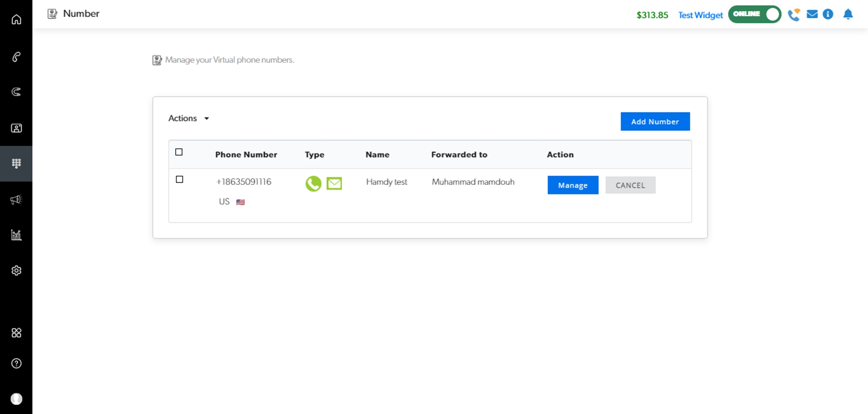The height and width of the screenshot is (414, 868).
Task: Open the help question mark icon
Action: click(x=16, y=363)
